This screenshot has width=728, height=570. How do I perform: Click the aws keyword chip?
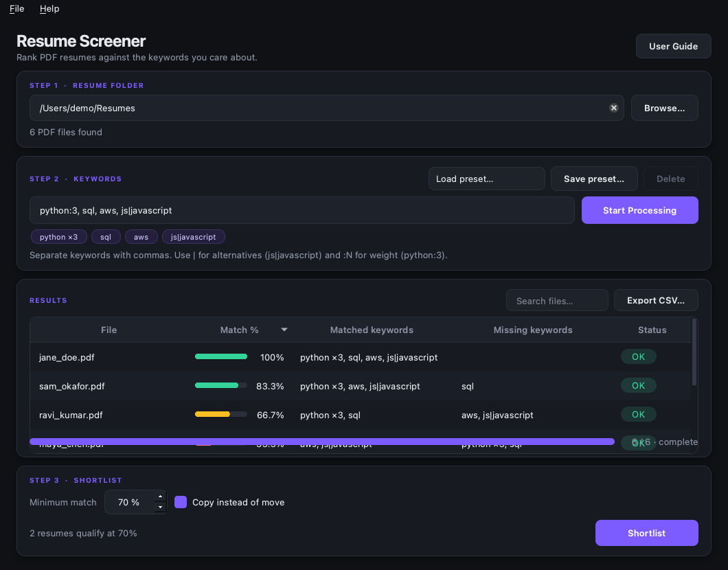(x=141, y=237)
